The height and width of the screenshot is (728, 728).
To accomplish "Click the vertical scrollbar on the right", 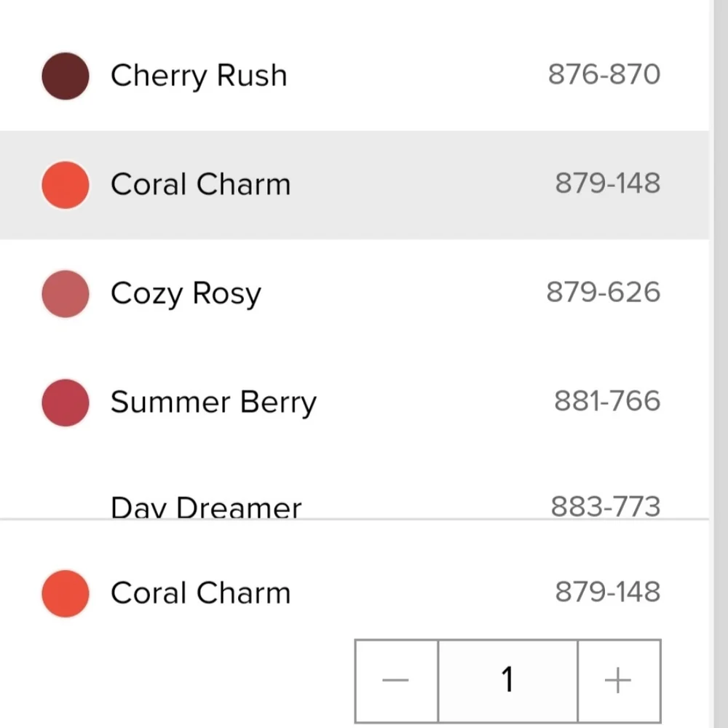I will click(721, 364).
